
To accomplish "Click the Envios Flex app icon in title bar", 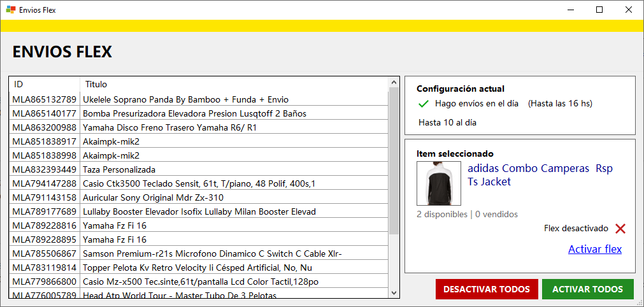I will click(x=11, y=10).
